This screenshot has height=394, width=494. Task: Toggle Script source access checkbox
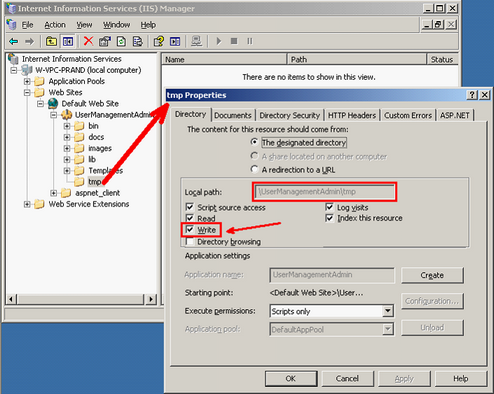click(190, 207)
